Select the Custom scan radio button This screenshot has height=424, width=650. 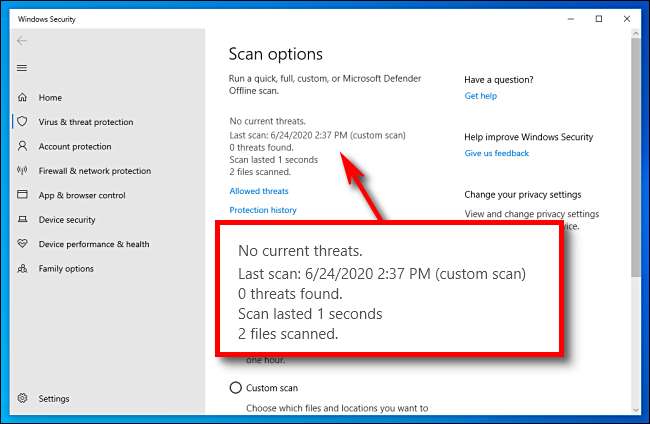click(x=236, y=388)
